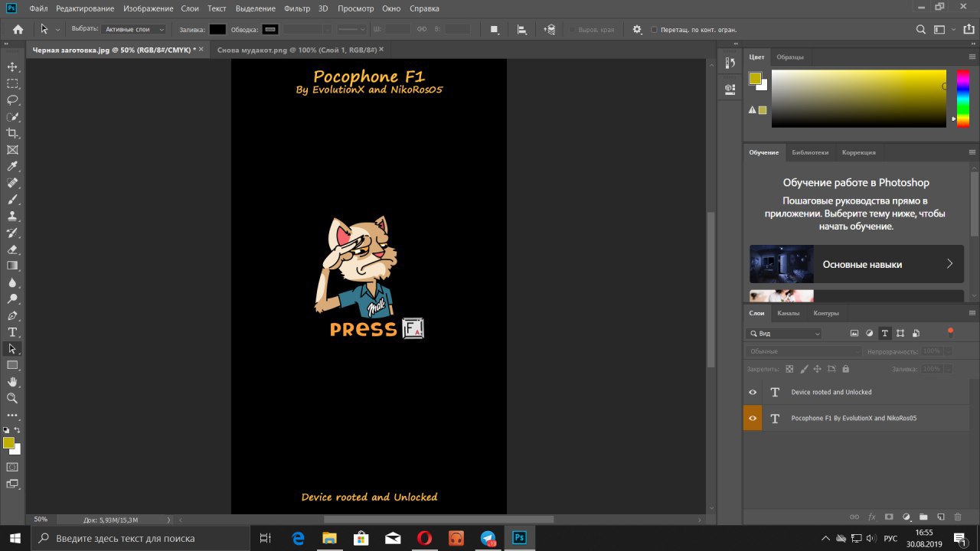Select the Gradient tool

click(12, 266)
